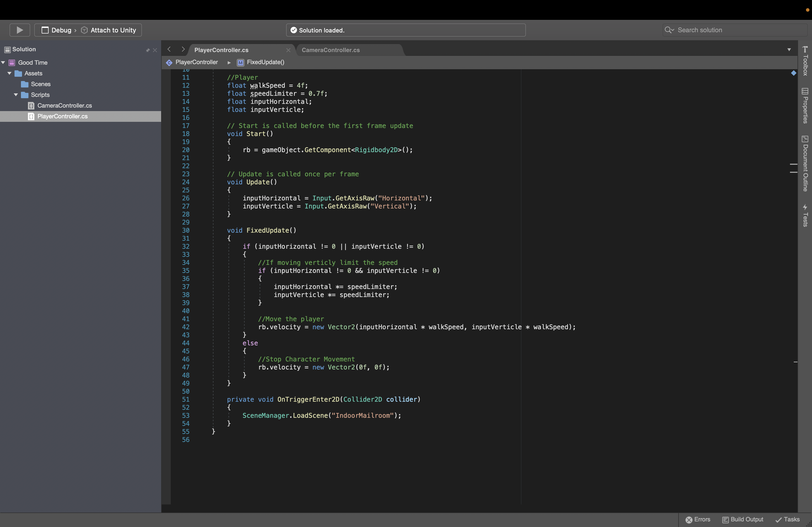This screenshot has width=812, height=527.
Task: Click the Run play button
Action: pyautogui.click(x=20, y=30)
